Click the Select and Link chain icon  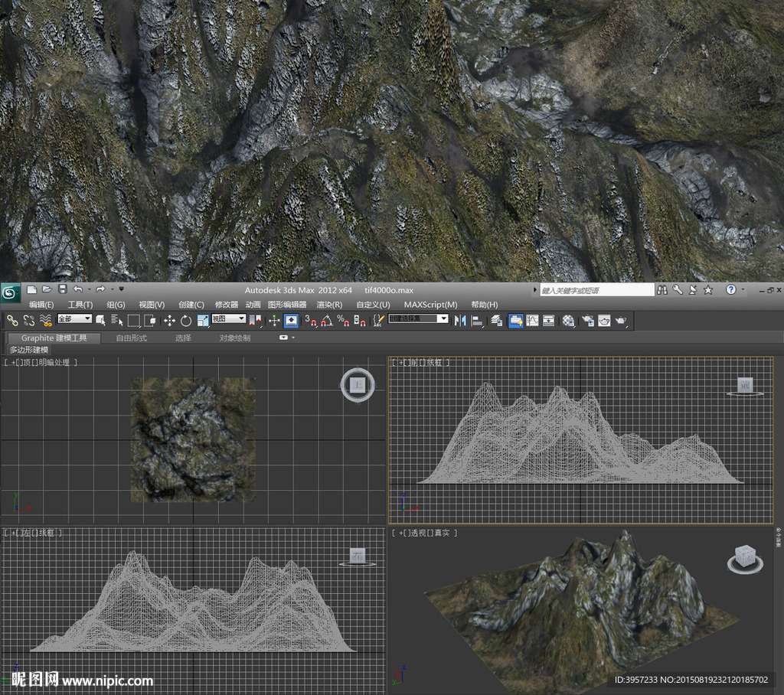(12, 321)
